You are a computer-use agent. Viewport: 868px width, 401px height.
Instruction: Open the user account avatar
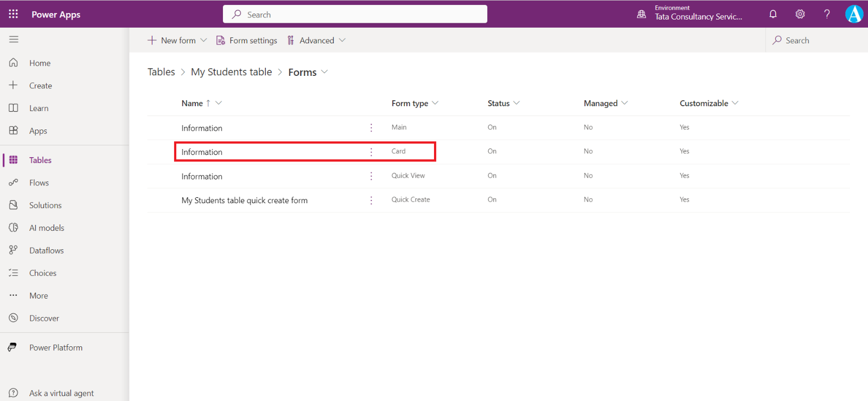point(854,14)
